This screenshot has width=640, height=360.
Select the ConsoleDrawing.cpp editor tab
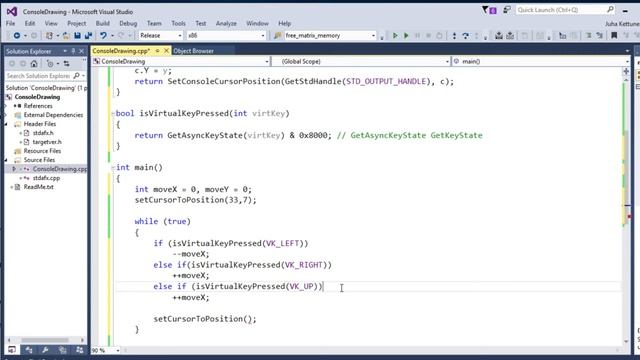point(121,51)
